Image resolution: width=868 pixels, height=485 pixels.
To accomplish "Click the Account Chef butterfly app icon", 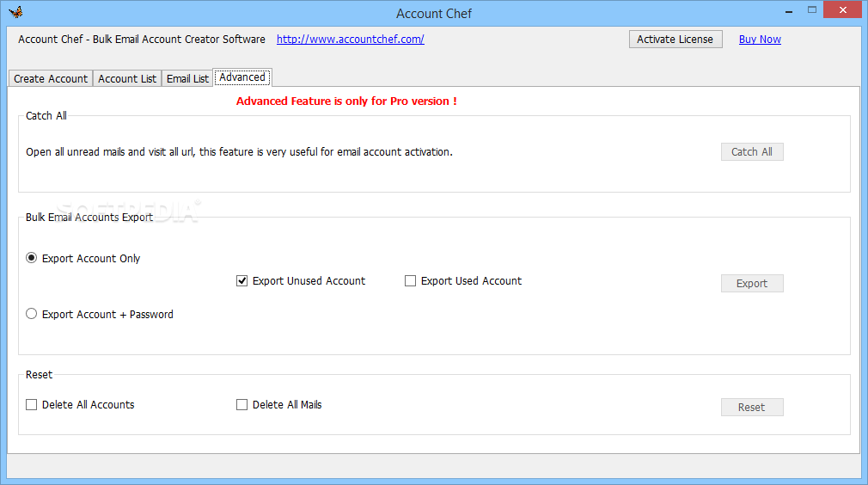I will [x=15, y=12].
